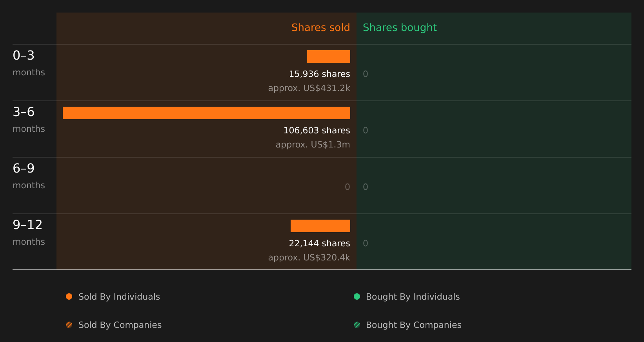Click the approx. US$320.4k amount
This screenshot has width=644, height=342.
click(x=309, y=258)
